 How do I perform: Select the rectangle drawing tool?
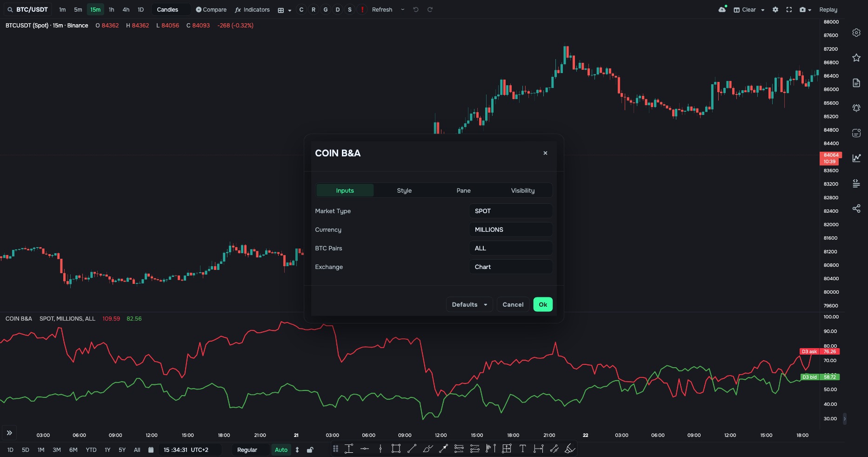point(396,449)
